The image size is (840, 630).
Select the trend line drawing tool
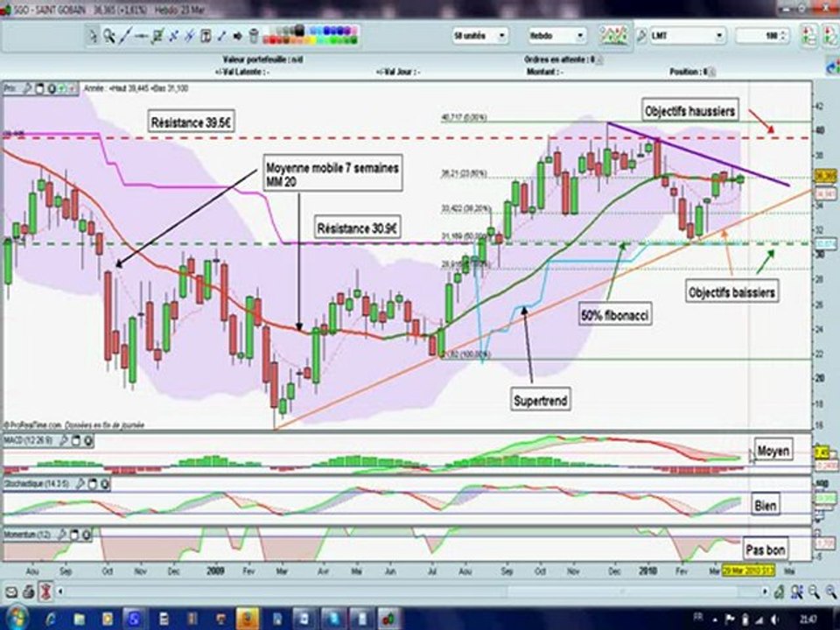coord(125,36)
